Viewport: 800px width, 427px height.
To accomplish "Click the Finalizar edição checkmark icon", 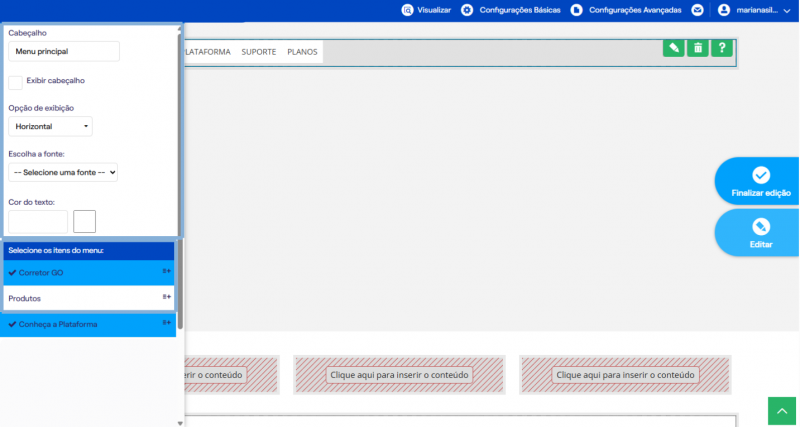I will [x=761, y=175].
